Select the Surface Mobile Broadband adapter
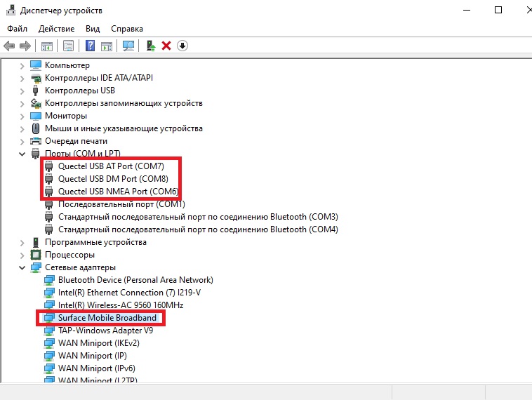Screen dimensions: 532x400 point(107,318)
